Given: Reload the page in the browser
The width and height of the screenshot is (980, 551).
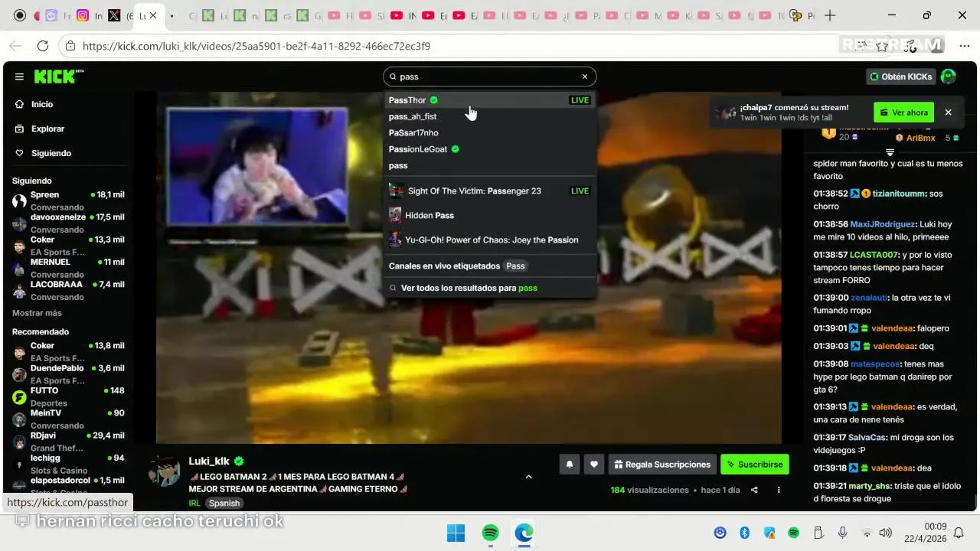Looking at the screenshot, I should (x=43, y=46).
